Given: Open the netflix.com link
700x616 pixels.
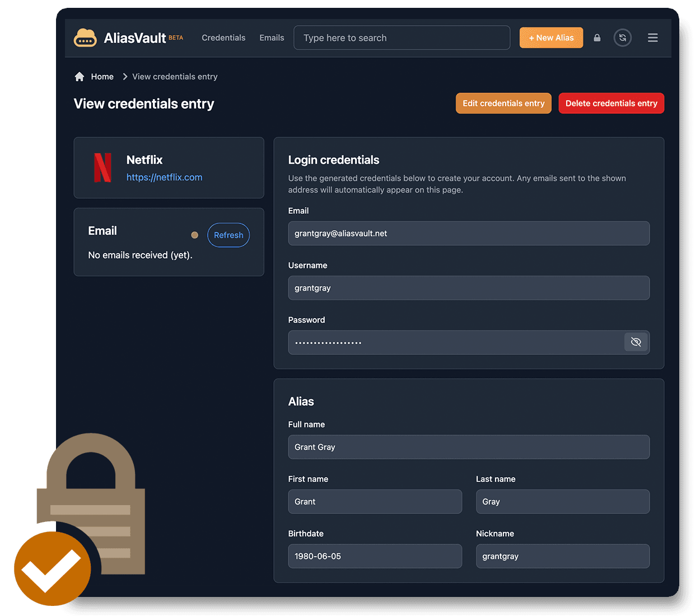Looking at the screenshot, I should click(164, 177).
